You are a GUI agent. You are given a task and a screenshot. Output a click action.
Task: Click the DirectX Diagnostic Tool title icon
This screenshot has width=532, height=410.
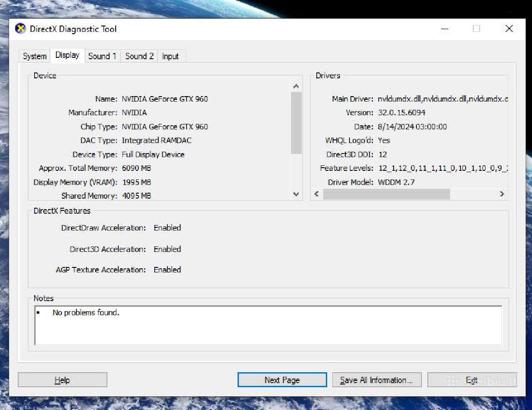(x=20, y=29)
